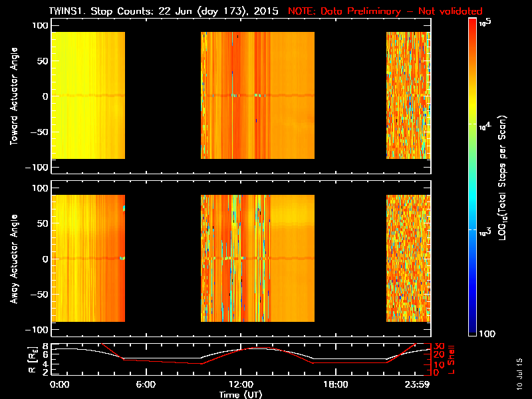This screenshot has height=399, width=532.
Task: Click the 12:00 time tick label
Action: point(241,385)
